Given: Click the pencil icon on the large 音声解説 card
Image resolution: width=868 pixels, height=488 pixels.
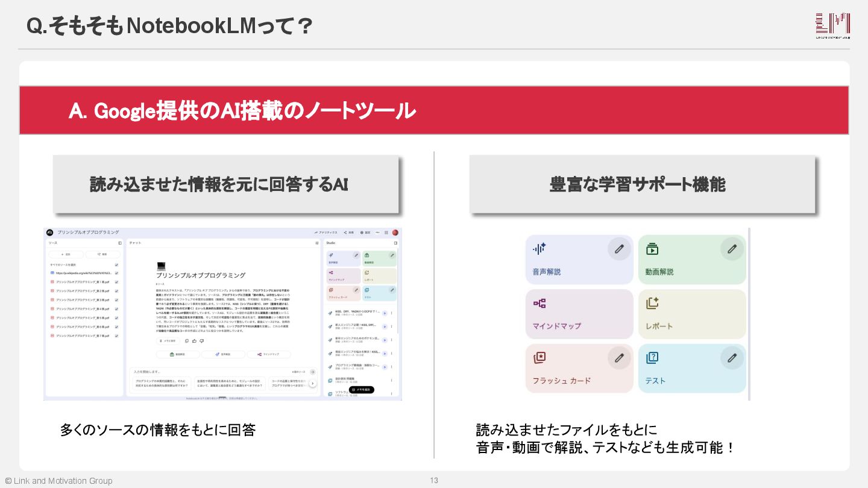Looking at the screenshot, I should [x=619, y=248].
